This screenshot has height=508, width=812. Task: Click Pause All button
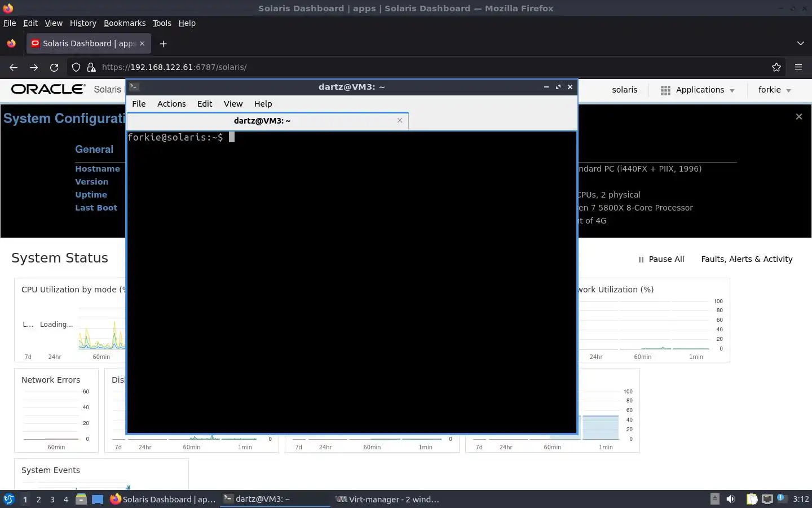[661, 259]
